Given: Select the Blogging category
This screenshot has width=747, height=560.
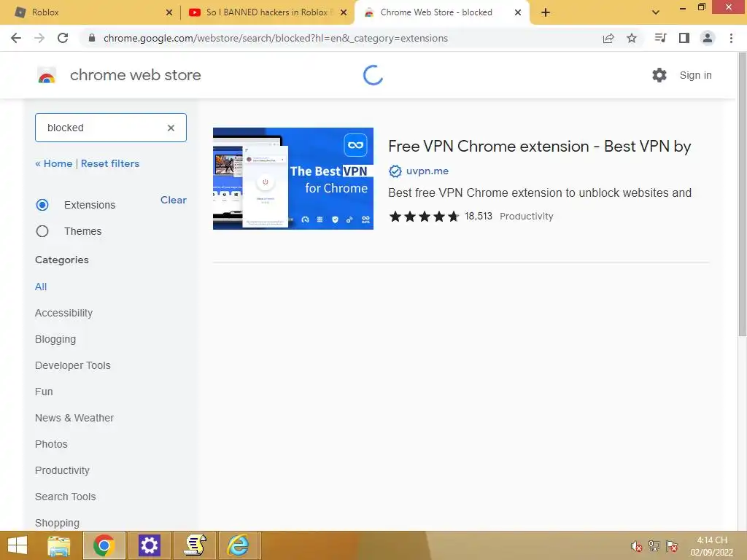Looking at the screenshot, I should [55, 339].
